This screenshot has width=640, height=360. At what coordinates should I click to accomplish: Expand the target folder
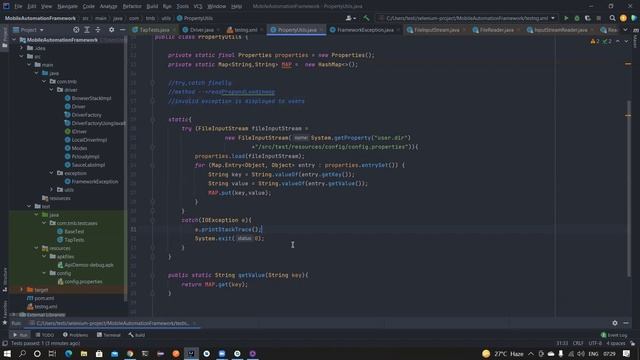22,290
